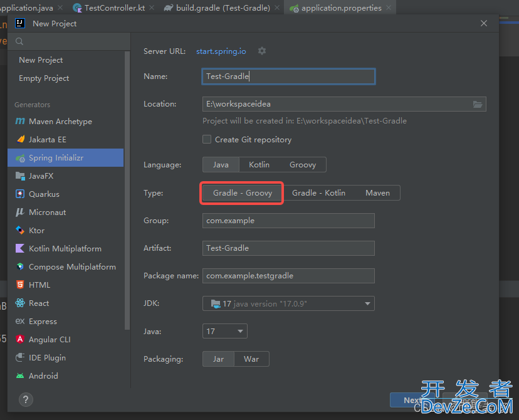Image resolution: width=519 pixels, height=420 pixels.
Task: Close the TestController.kt tab
Action: (x=152, y=8)
